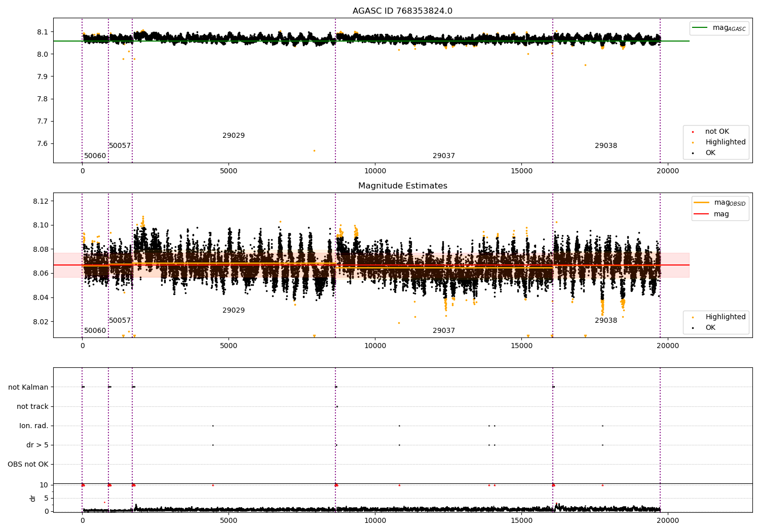This screenshot has height=532, width=760.
Task: Select the mag AGASC legend entry in top plot
Action: click(x=719, y=28)
